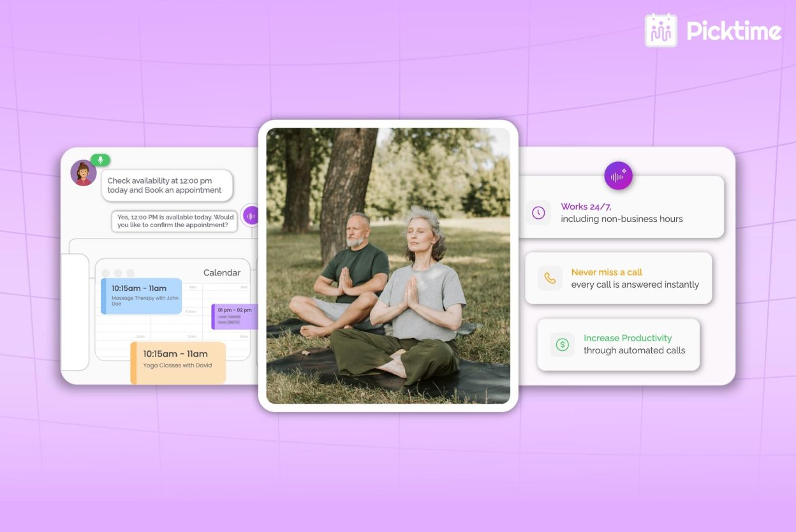This screenshot has width=796, height=532.
Task: Click the phone icon in Never miss a call card
Action: click(550, 278)
